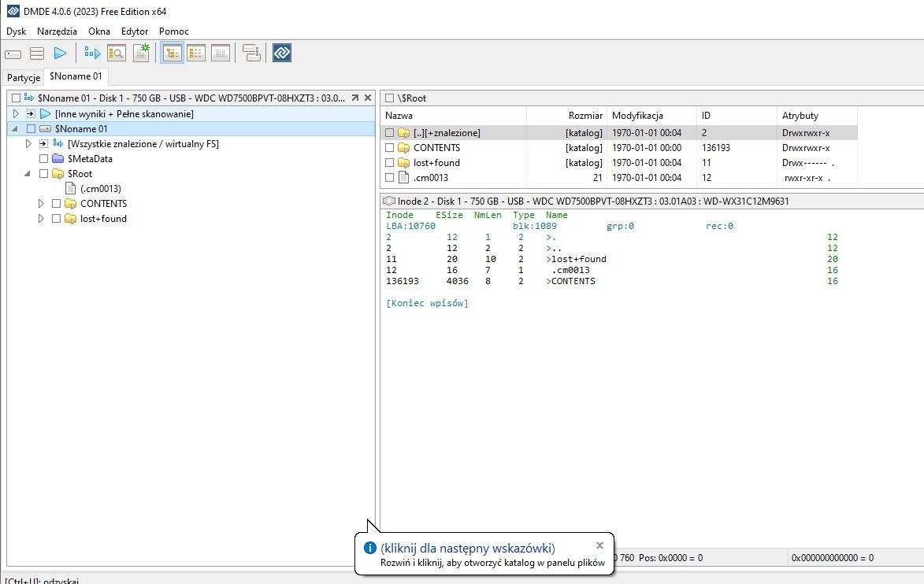Switch to the Partycje tab
Viewport: 924px width, 584px height.
click(x=24, y=78)
